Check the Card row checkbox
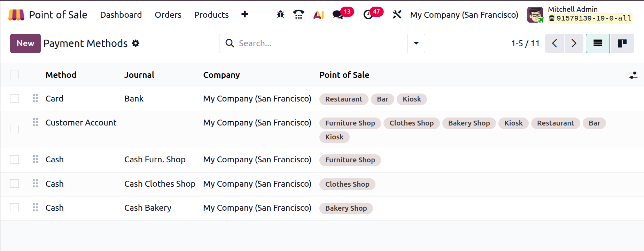Image resolution: width=644 pixels, height=251 pixels. [x=15, y=99]
